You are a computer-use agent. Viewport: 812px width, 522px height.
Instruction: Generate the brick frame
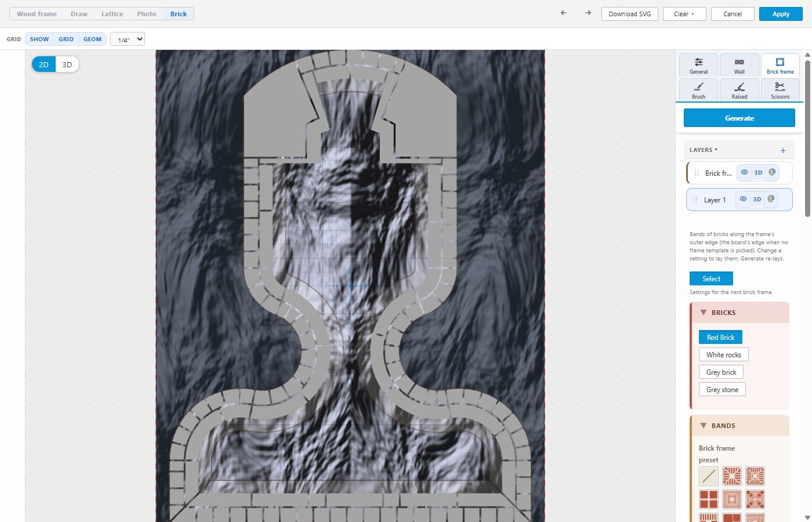(739, 118)
